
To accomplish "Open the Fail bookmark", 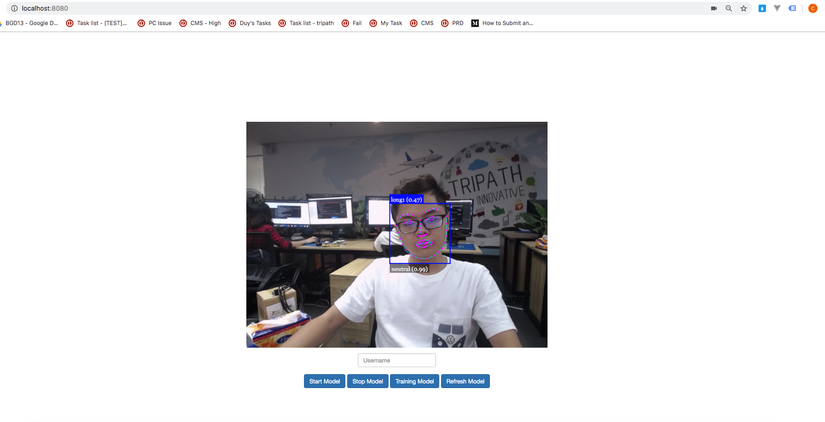I will point(351,23).
